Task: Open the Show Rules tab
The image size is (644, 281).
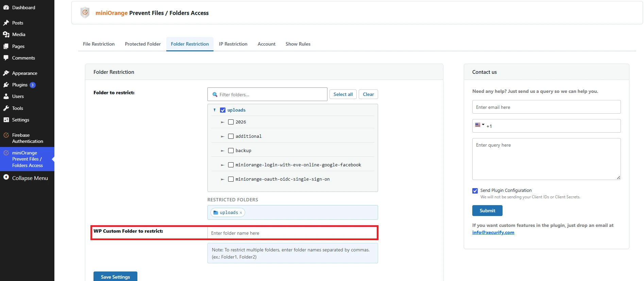Action: pyautogui.click(x=298, y=44)
